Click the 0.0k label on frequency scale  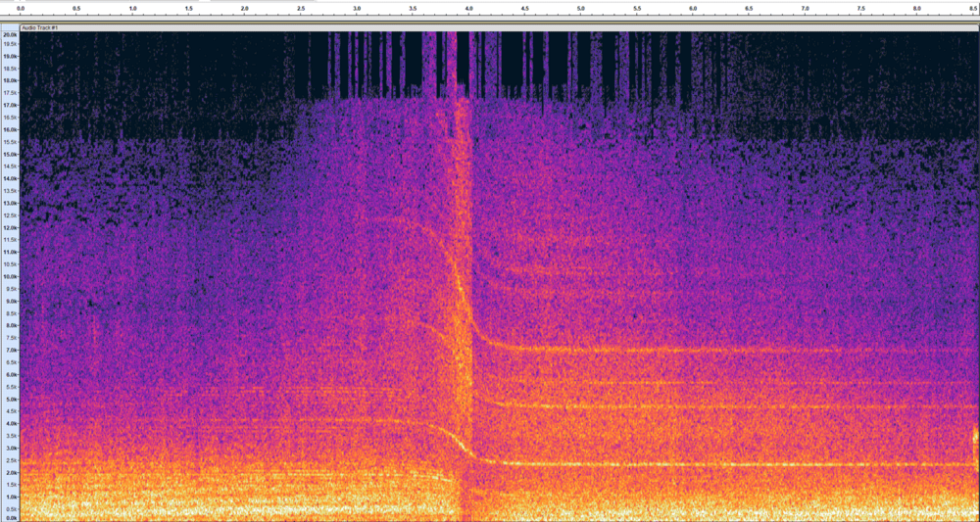(x=11, y=518)
